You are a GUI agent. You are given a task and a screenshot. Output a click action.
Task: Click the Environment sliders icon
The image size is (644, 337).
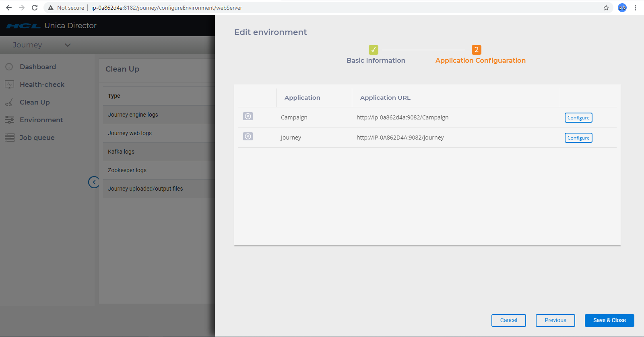click(9, 120)
